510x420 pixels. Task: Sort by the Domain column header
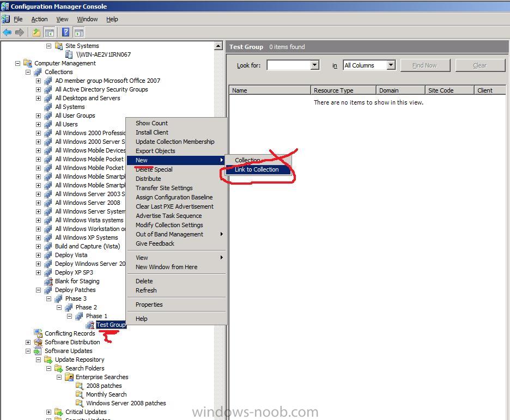[x=400, y=90]
